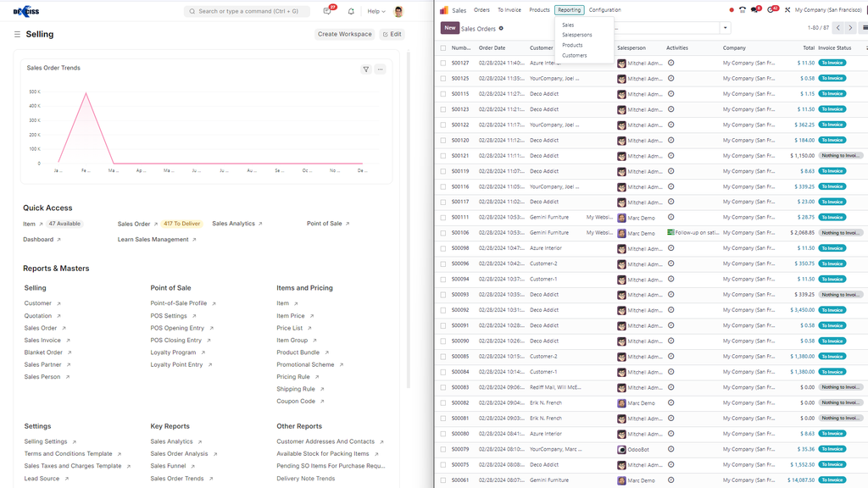Click the Edit workspace button

(392, 34)
